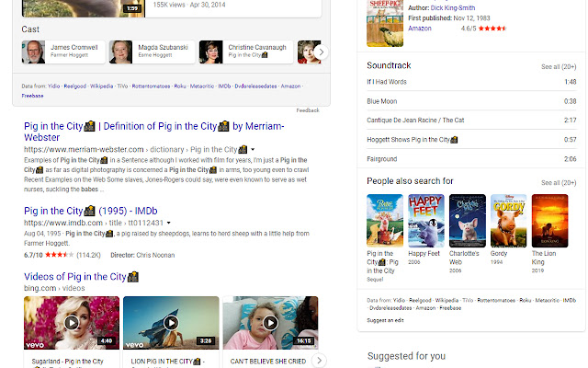The width and height of the screenshot is (588, 368).
Task: Click the Metacritic source link under the cast
Action: (x=202, y=86)
